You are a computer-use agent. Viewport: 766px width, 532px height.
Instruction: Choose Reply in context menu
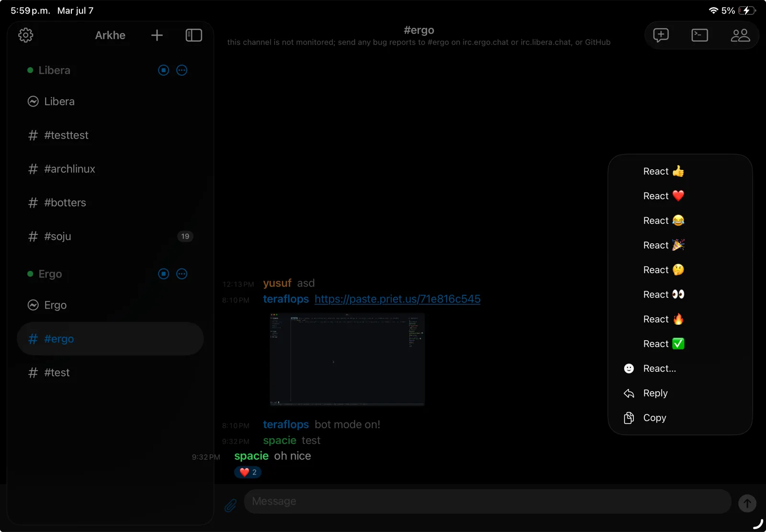click(680, 393)
